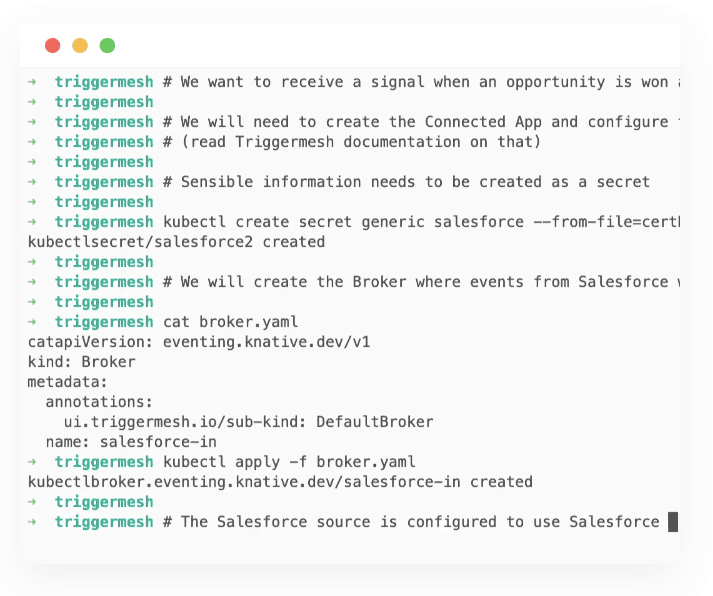Click 'ui.triggermesh.io/sub-kind: DefaultBroker' annotation line
Screen dimensions: 713x596
(x=248, y=422)
